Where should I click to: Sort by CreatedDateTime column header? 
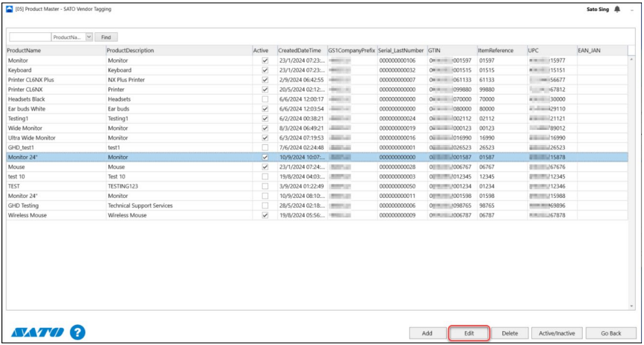pyautogui.click(x=300, y=50)
